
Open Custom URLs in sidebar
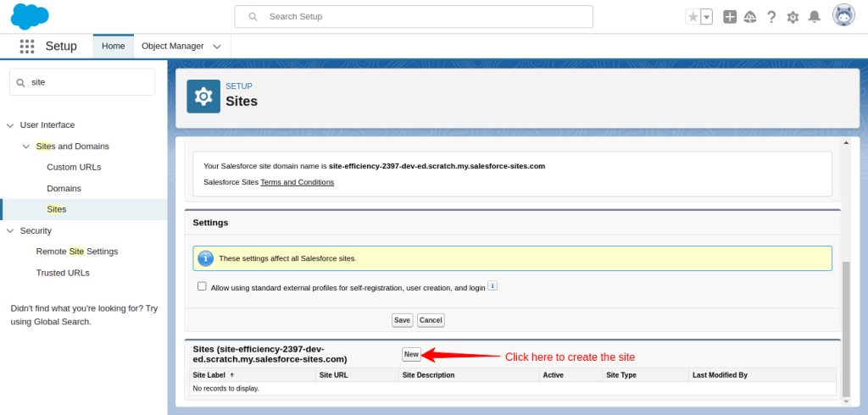point(75,167)
